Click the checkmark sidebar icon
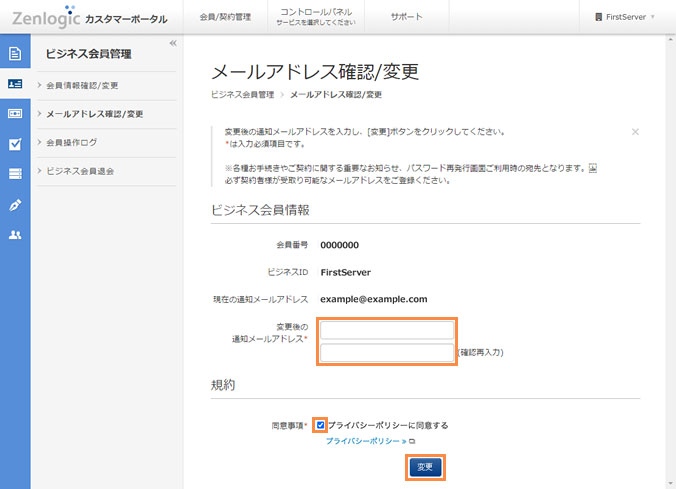This screenshot has width=676, height=489. coord(15,144)
